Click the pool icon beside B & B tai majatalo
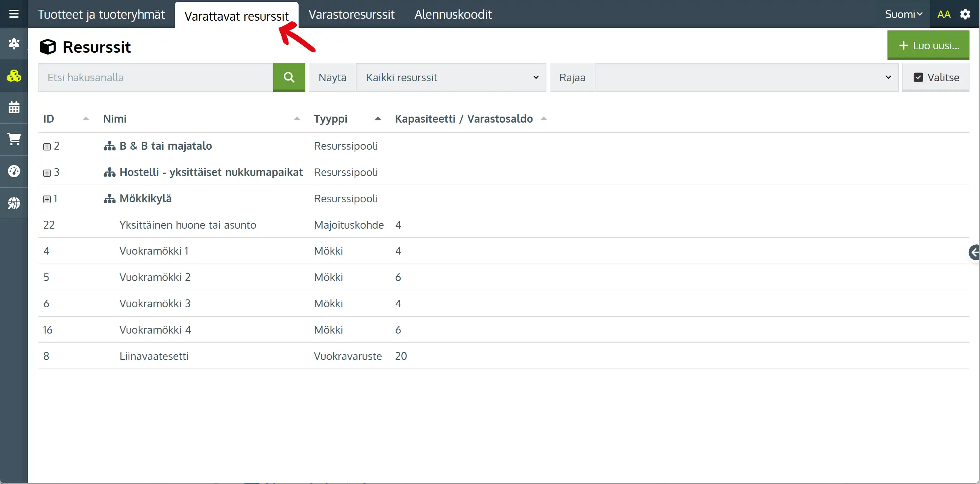Viewport: 980px width, 484px height. click(109, 146)
